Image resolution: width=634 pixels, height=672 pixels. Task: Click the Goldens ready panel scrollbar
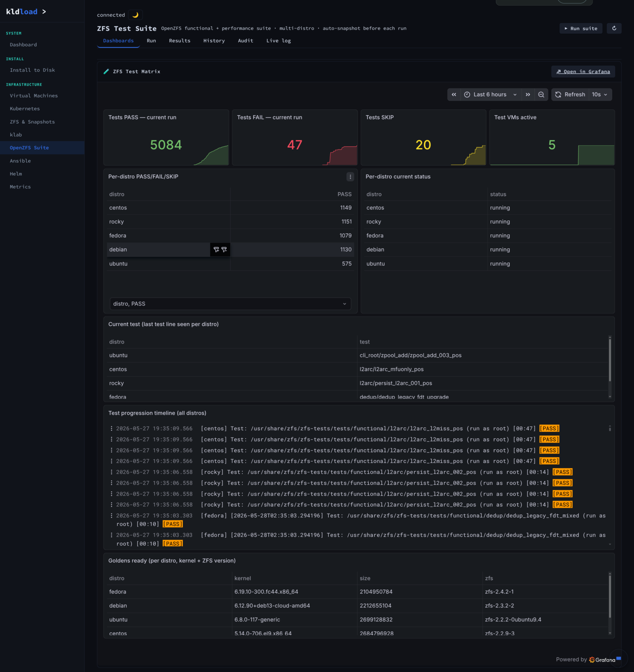(x=610, y=596)
